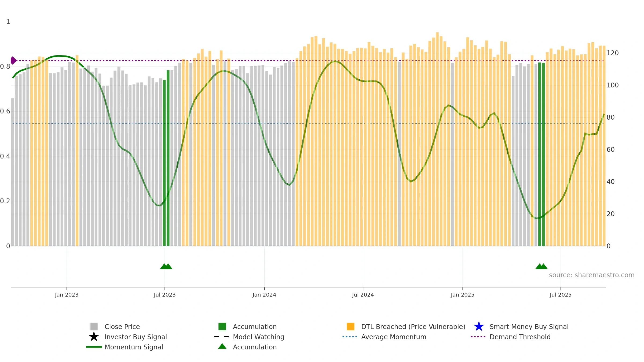The height and width of the screenshot is (362, 644).
Task: Click the gray Close Price color swatch
Action: [94, 326]
